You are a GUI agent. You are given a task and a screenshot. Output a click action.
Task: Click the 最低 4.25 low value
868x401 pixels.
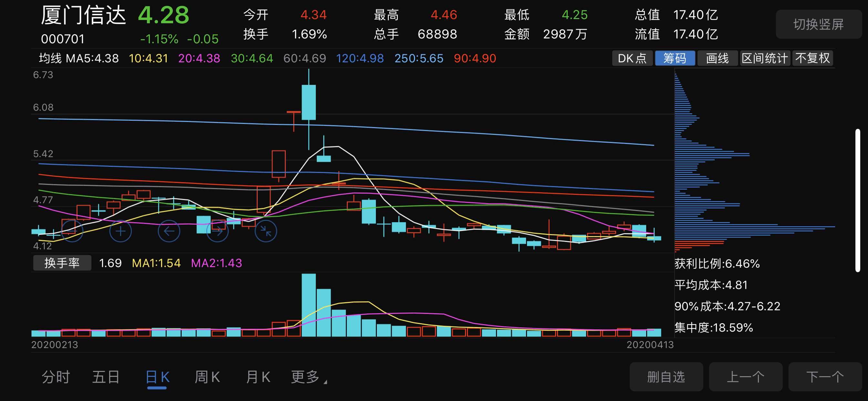click(574, 15)
